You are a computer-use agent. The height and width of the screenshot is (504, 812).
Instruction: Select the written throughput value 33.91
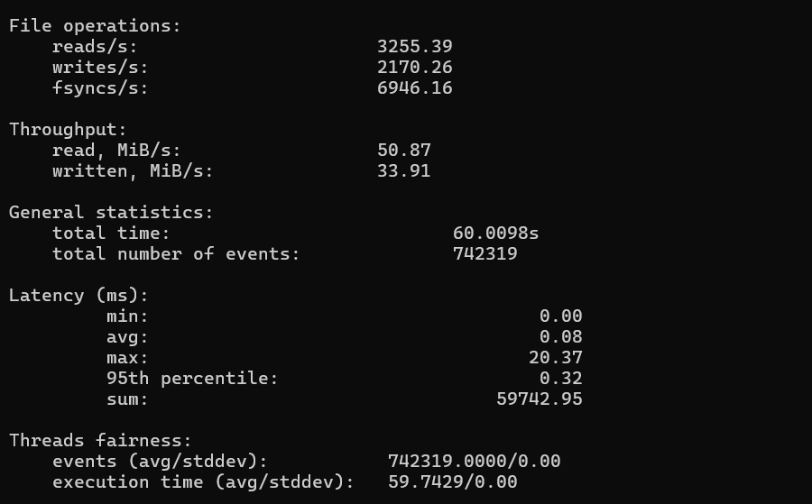coord(404,170)
